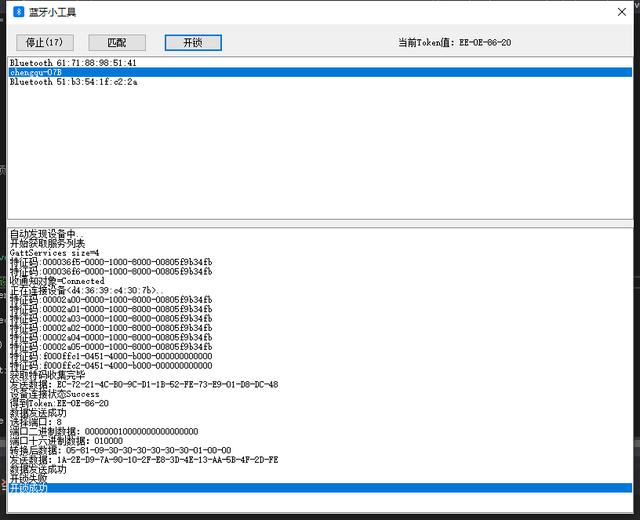Select log line 端口十六进制数据: 010000

pyautogui.click(x=320, y=441)
